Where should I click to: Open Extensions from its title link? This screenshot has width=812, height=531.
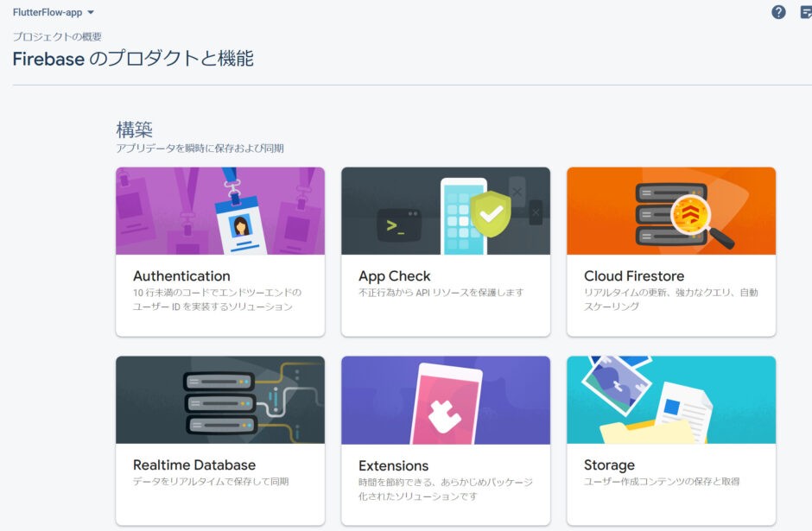pos(393,465)
